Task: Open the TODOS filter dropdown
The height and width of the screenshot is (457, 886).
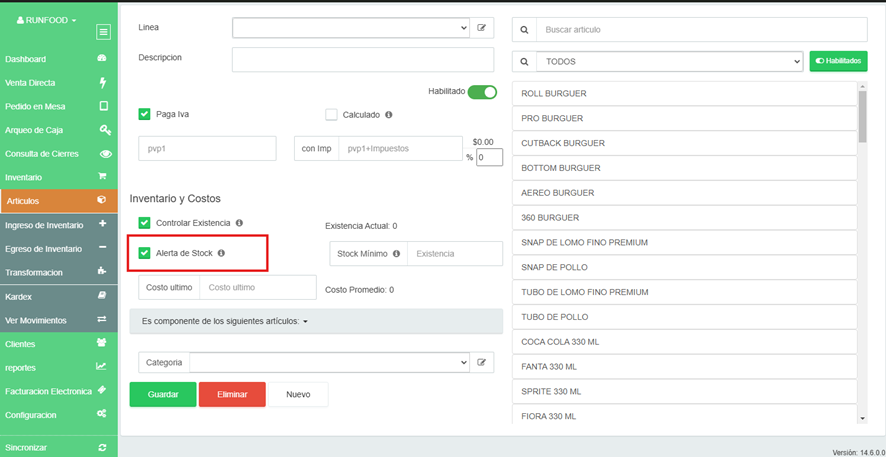Action: [670, 62]
